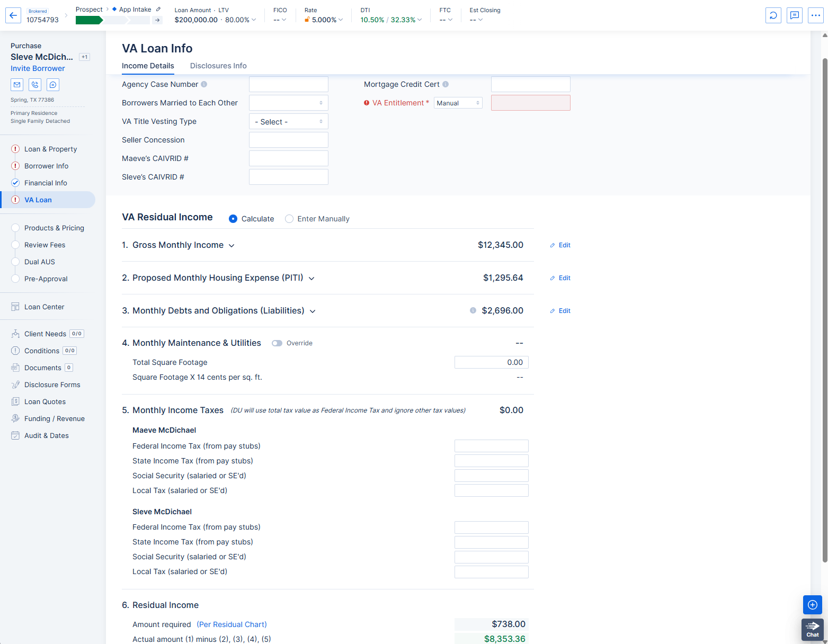Viewport: 828px width, 644px height.
Task: Select the Enter Manually radio option
Action: (289, 219)
